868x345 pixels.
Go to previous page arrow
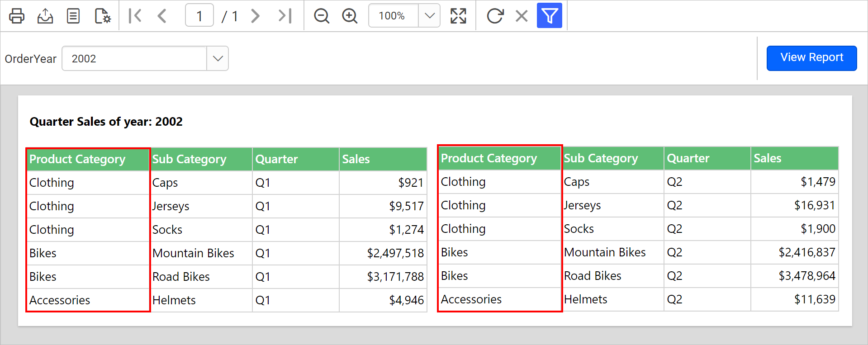point(162,16)
